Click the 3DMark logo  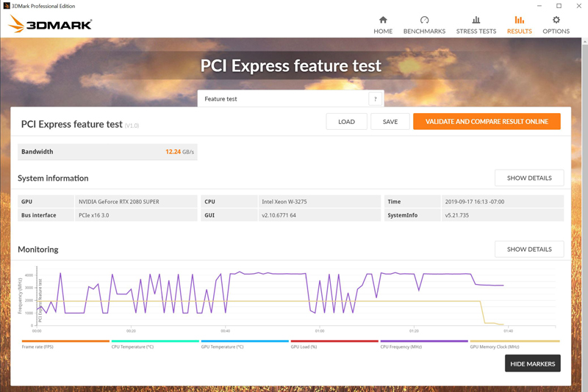[50, 24]
